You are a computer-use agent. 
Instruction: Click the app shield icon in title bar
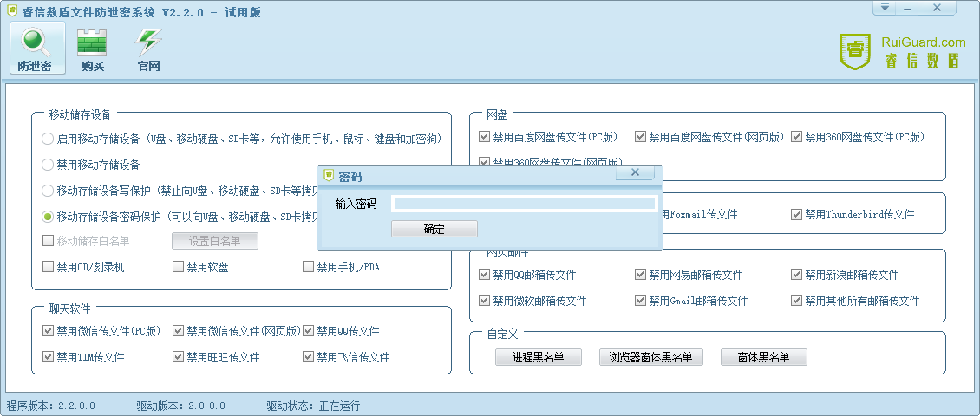pyautogui.click(x=12, y=10)
